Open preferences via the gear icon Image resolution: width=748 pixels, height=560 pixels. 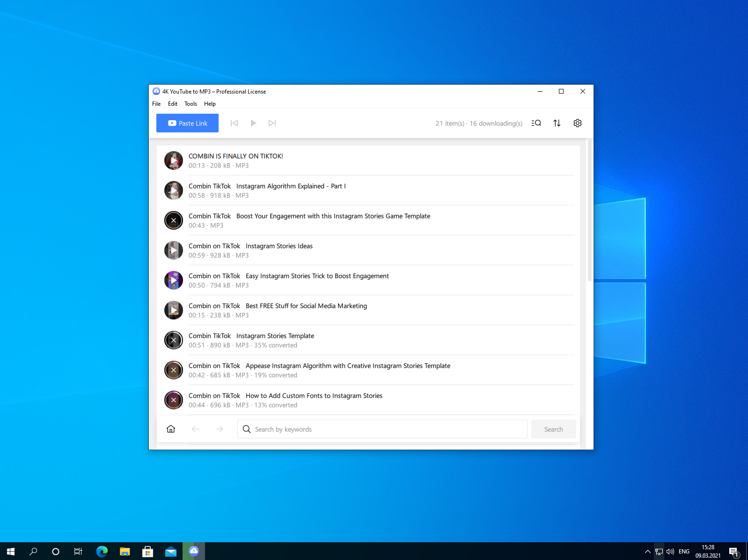click(x=578, y=123)
